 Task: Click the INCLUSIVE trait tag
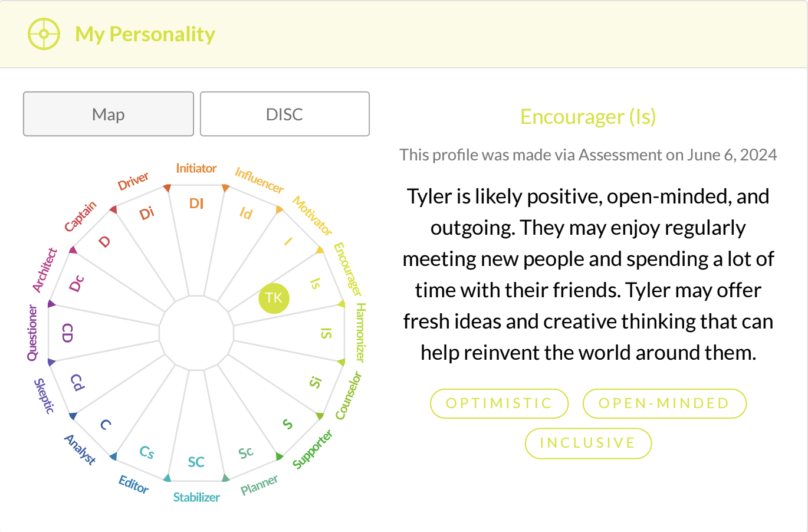588,443
